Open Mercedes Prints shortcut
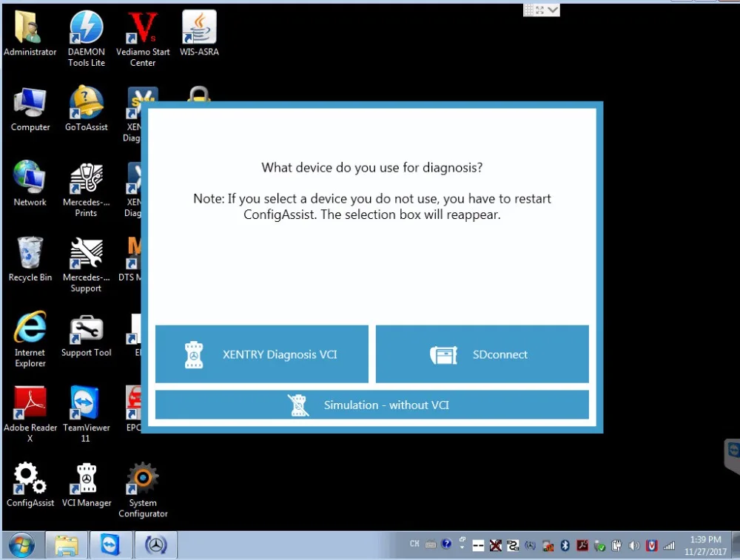740x560 pixels. tap(86, 189)
